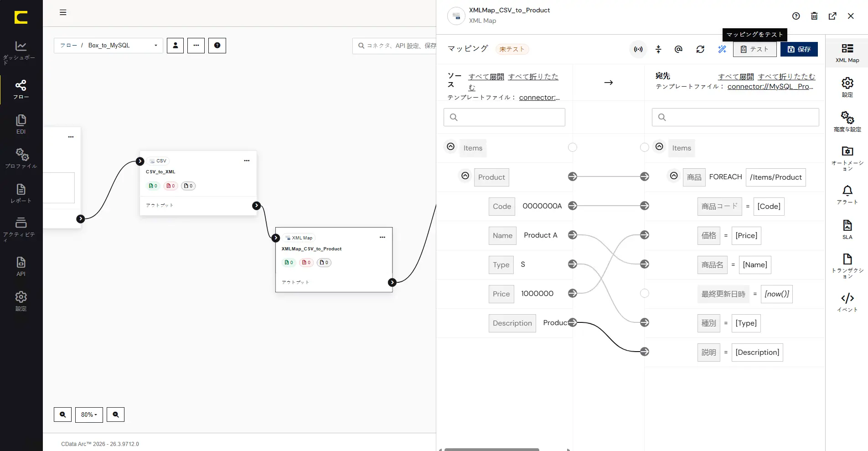Open the help icon in XML Map header
Image resolution: width=868 pixels, height=451 pixels.
(796, 16)
